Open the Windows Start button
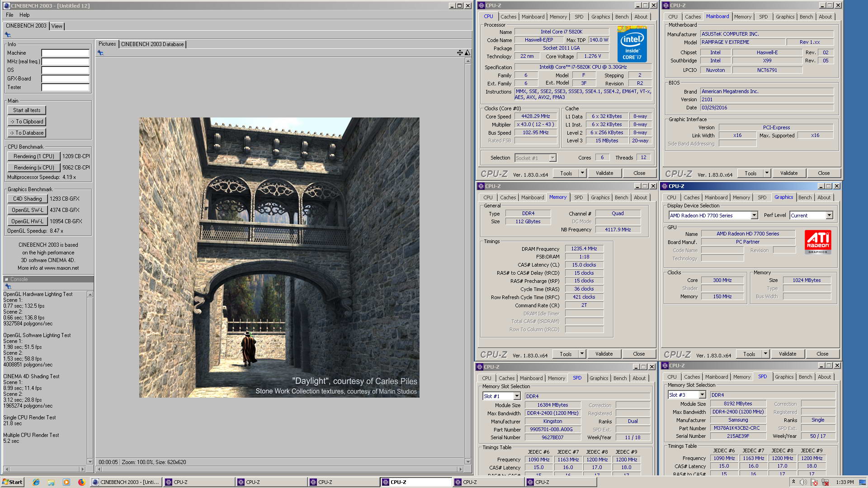The height and width of the screenshot is (488, 868). [12, 482]
